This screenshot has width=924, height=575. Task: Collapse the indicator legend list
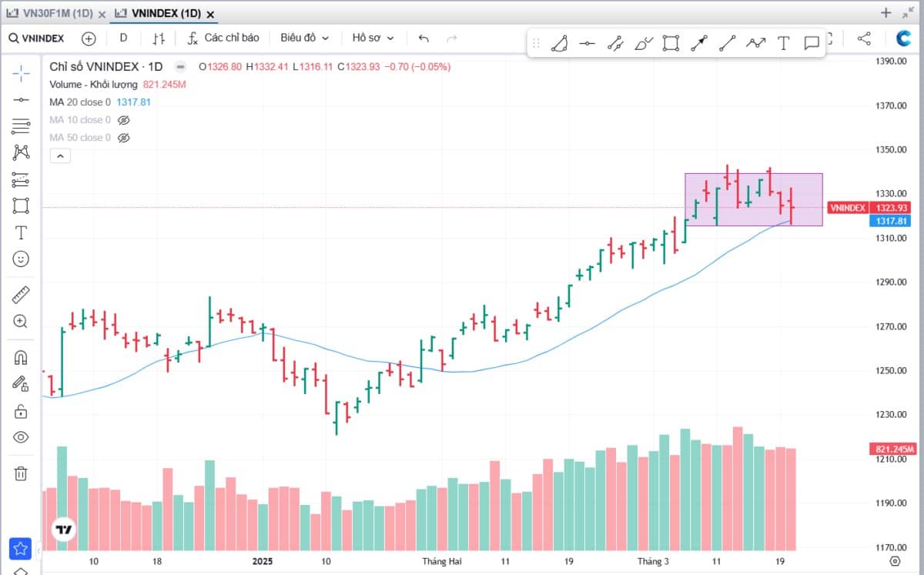pos(60,156)
